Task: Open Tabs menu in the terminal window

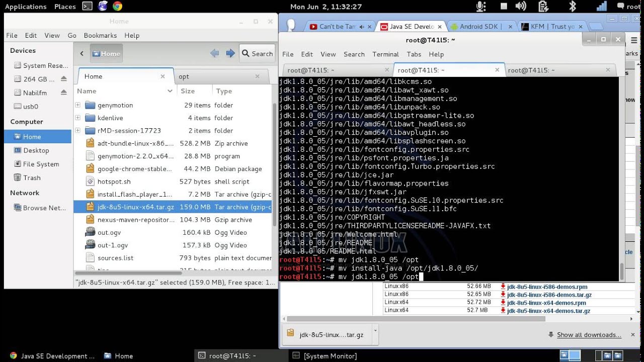Action: point(414,54)
